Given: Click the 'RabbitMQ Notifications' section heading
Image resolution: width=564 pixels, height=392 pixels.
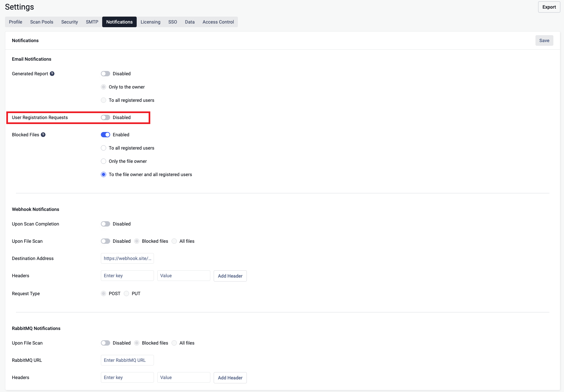Looking at the screenshot, I should (x=36, y=328).
